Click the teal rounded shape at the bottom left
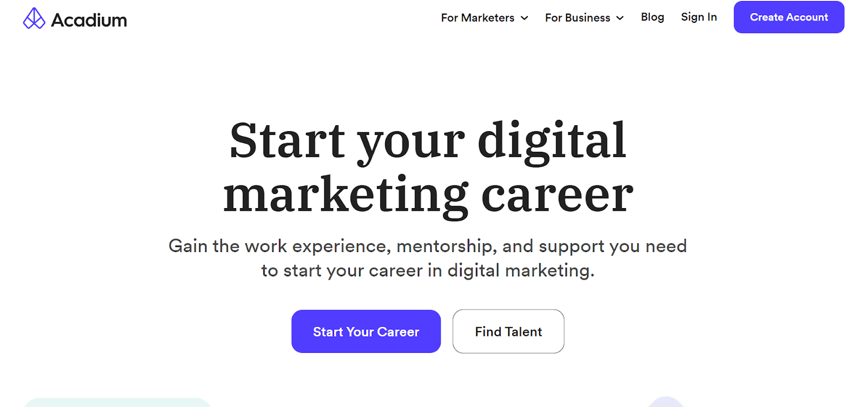 pos(117,402)
